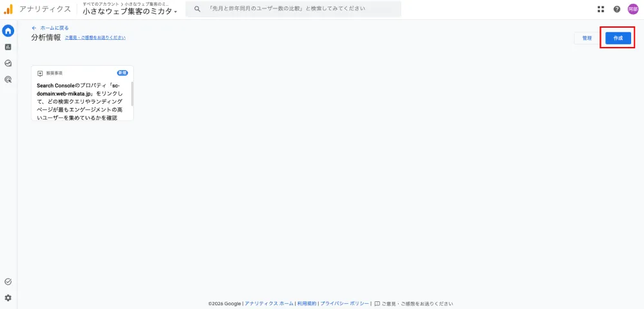Screen dimensions: 644x309
Task: Click the purple account avatar
Action: pos(633,9)
